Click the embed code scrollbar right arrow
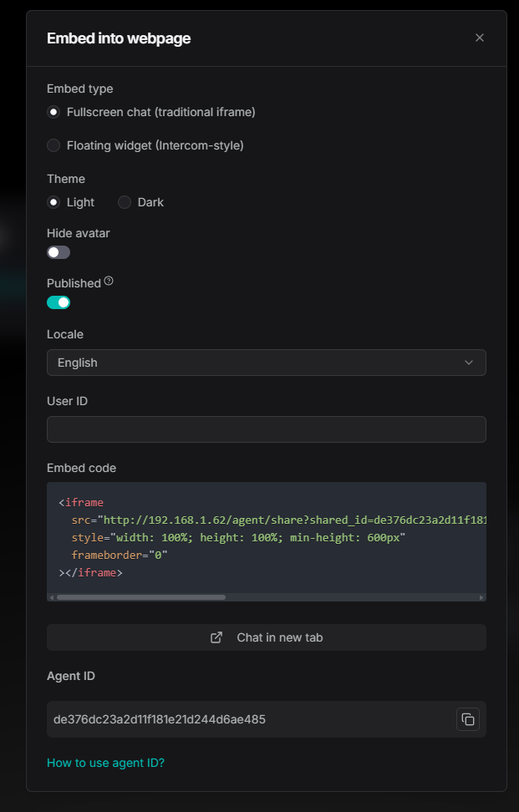The image size is (519, 812). pos(481,597)
